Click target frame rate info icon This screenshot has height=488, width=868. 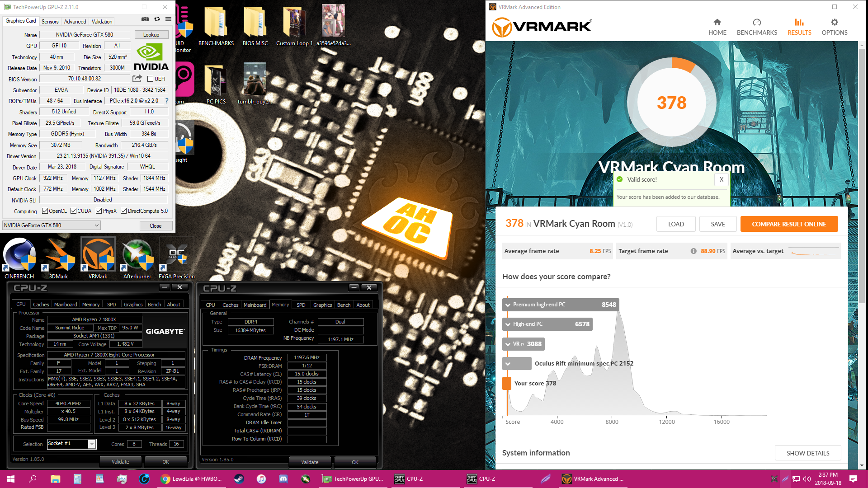pyautogui.click(x=693, y=251)
